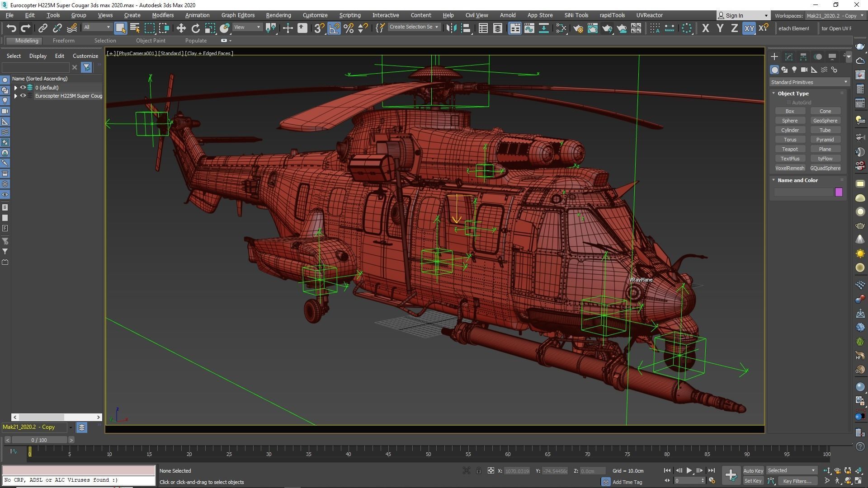The height and width of the screenshot is (488, 868).
Task: Toggle Percent Snap icon
Action: [349, 28]
